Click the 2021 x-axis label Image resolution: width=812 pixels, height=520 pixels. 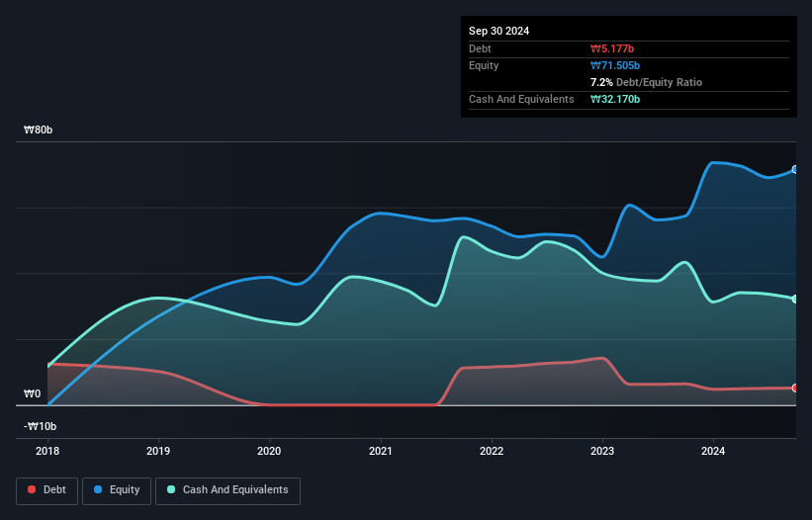point(380,451)
